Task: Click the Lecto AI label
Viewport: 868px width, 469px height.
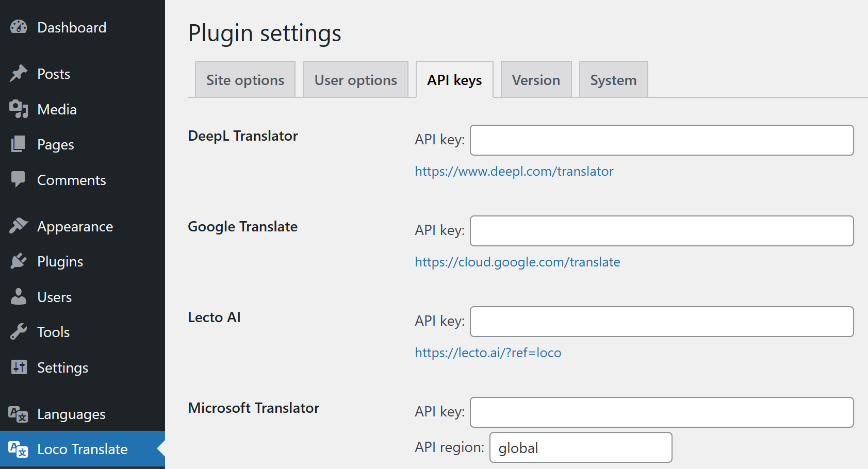Action: (215, 317)
